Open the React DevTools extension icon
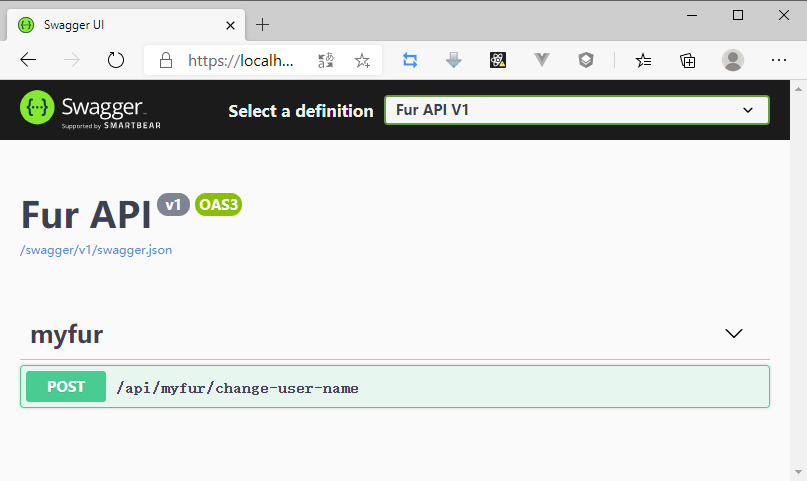 [x=498, y=60]
